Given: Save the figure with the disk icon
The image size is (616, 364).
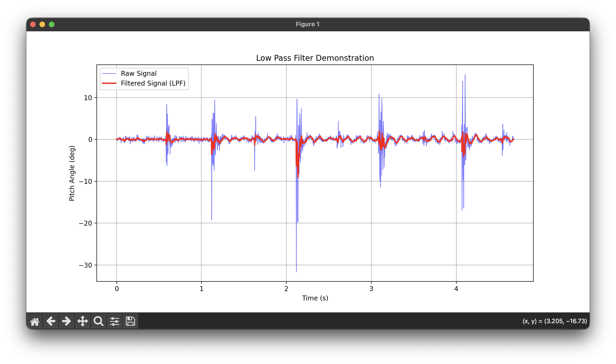Looking at the screenshot, I should (x=130, y=321).
